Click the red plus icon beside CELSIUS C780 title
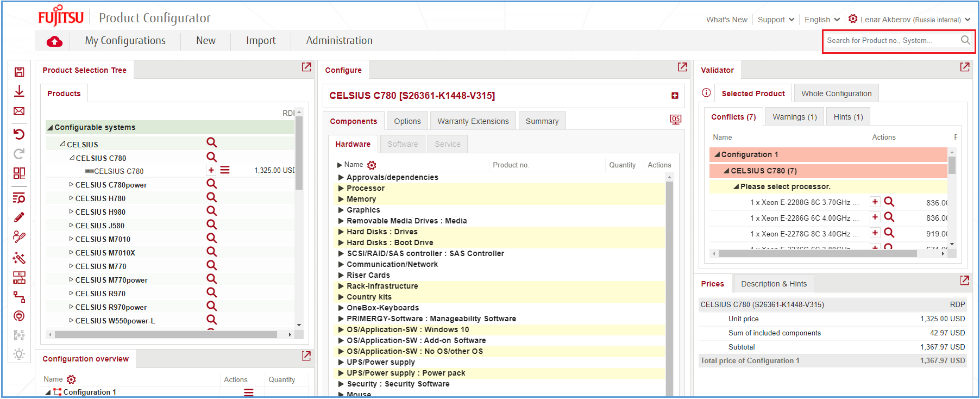This screenshot has height=399, width=980. 675,96
